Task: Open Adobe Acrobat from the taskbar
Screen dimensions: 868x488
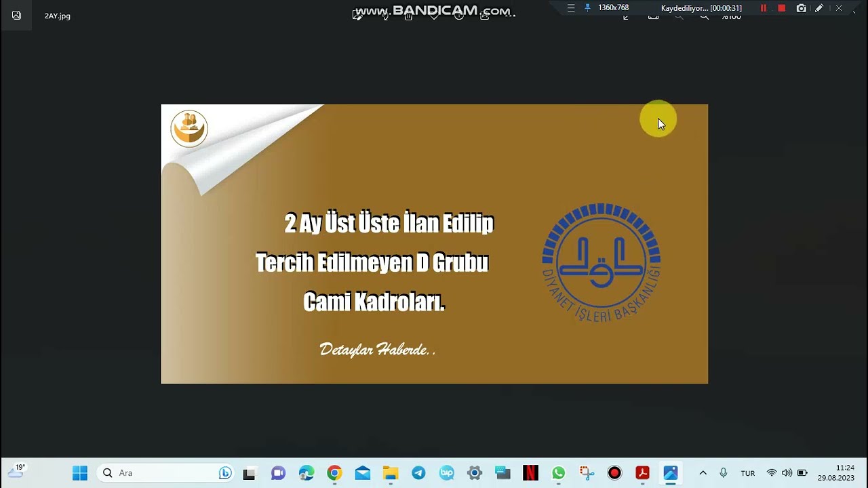Action: click(642, 473)
